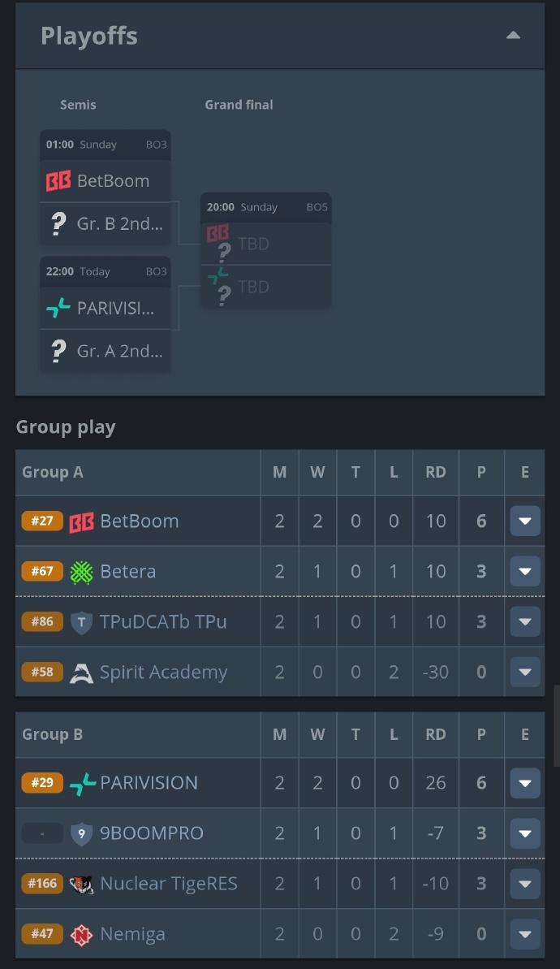Image resolution: width=560 pixels, height=969 pixels.
Task: Click TPuDCATb TPu shield icon
Action: pos(82,622)
